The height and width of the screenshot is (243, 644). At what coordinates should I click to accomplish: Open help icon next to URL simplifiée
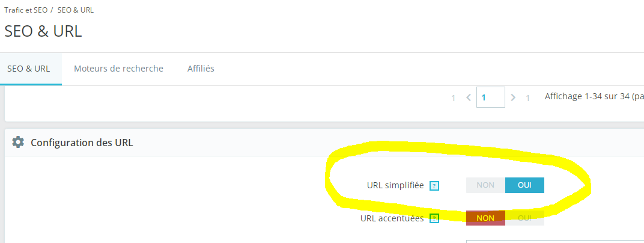[434, 186]
